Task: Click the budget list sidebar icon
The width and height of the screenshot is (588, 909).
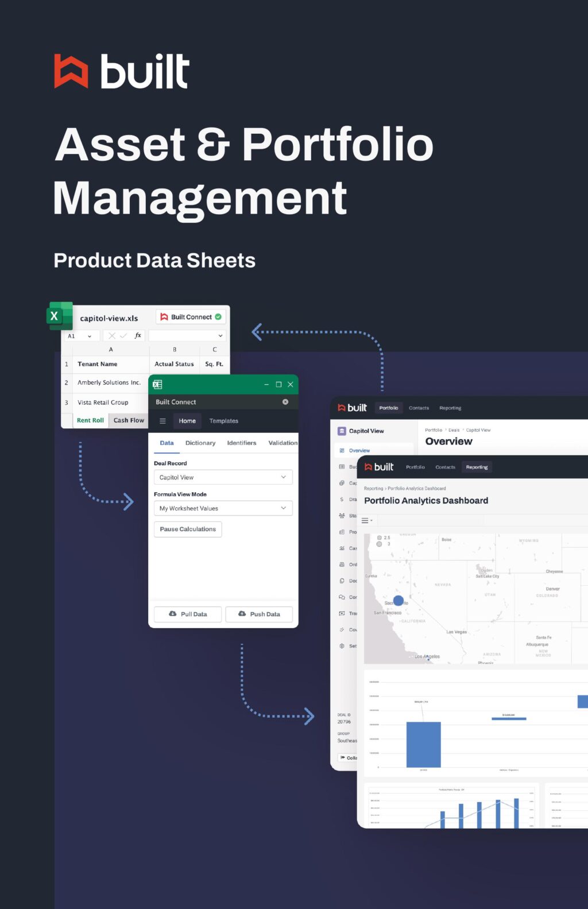Action: (x=342, y=467)
